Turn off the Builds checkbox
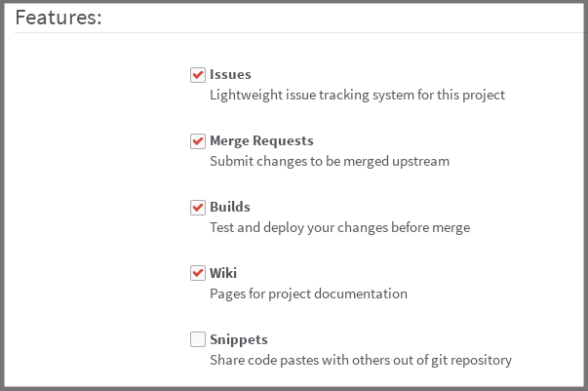This screenshot has height=391, width=588. click(x=198, y=208)
